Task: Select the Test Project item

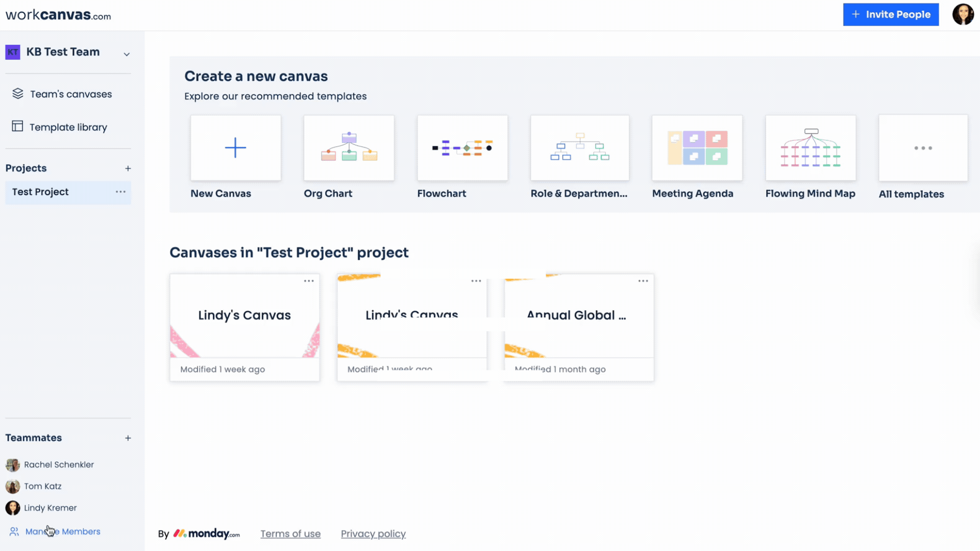Action: (x=40, y=192)
